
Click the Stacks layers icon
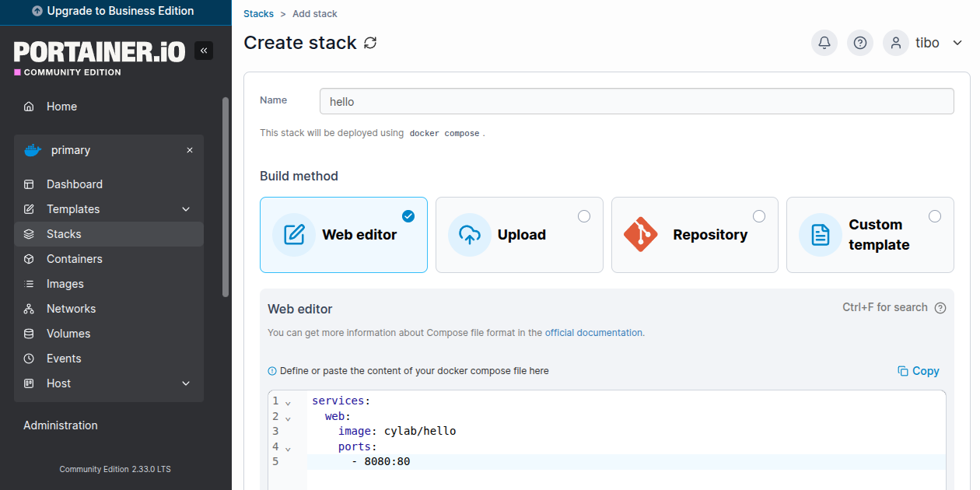click(29, 234)
